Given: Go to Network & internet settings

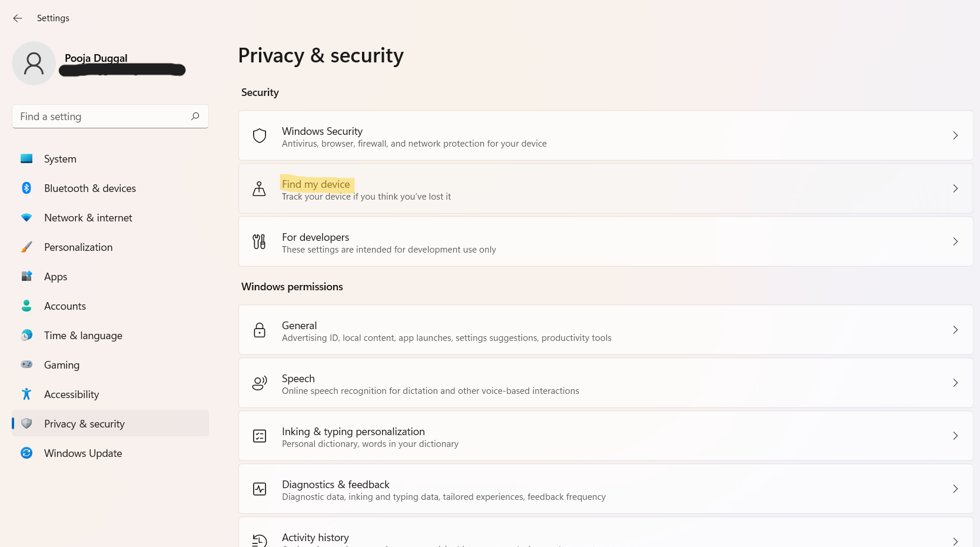Looking at the screenshot, I should [88, 218].
